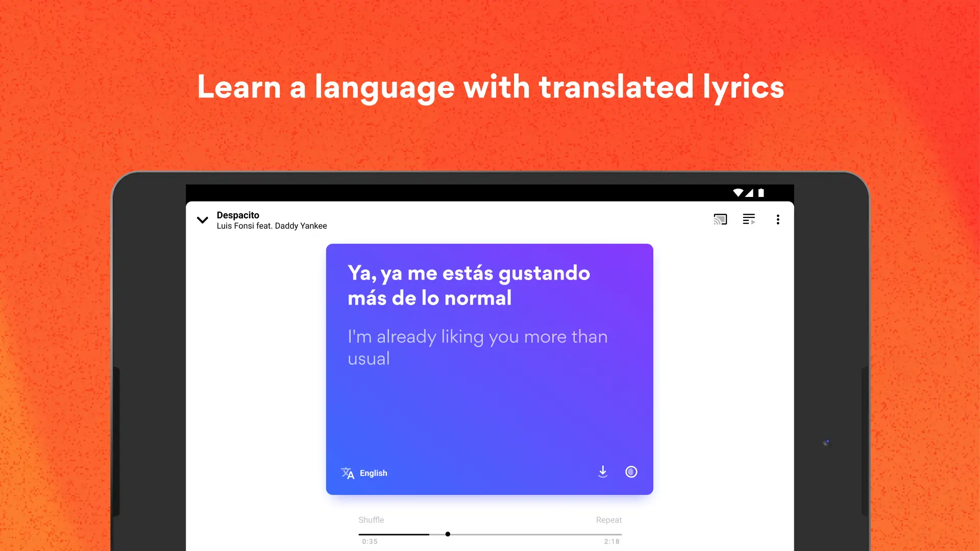Screen dimensions: 980x551
Task: Enable Shuffle playback
Action: click(371, 520)
